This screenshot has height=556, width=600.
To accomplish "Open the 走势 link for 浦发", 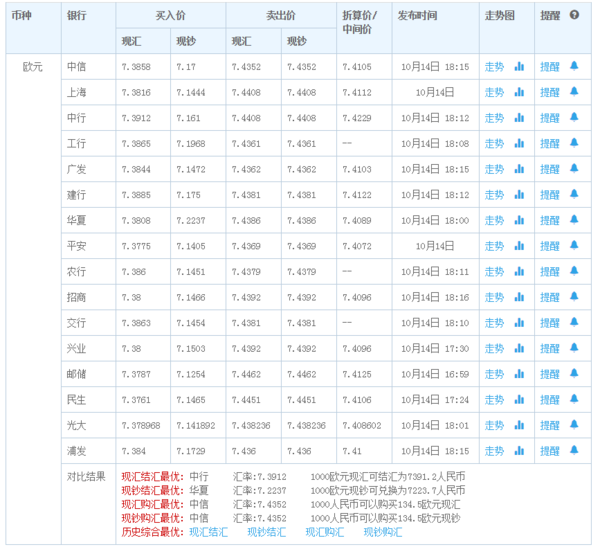I will (x=494, y=451).
